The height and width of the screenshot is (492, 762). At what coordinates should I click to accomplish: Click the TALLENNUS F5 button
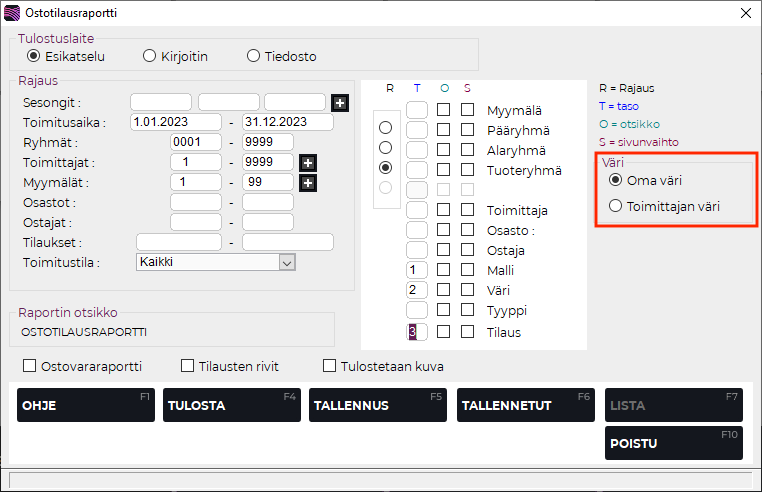377,405
